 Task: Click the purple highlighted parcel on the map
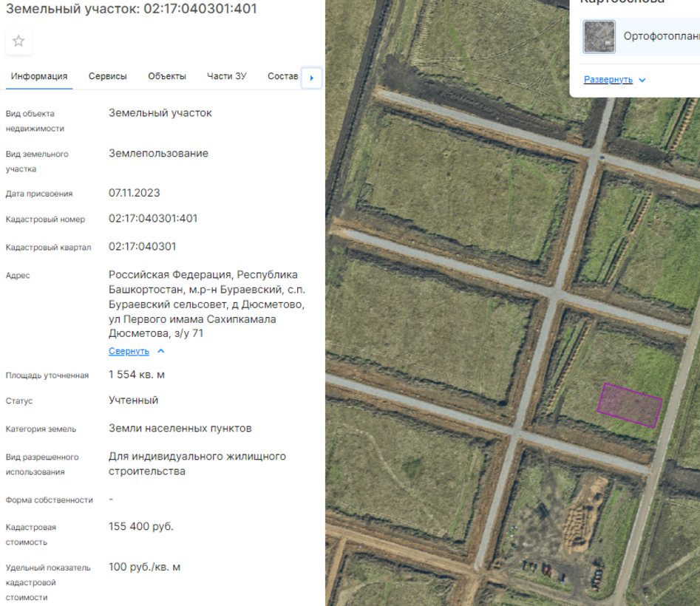(x=630, y=406)
